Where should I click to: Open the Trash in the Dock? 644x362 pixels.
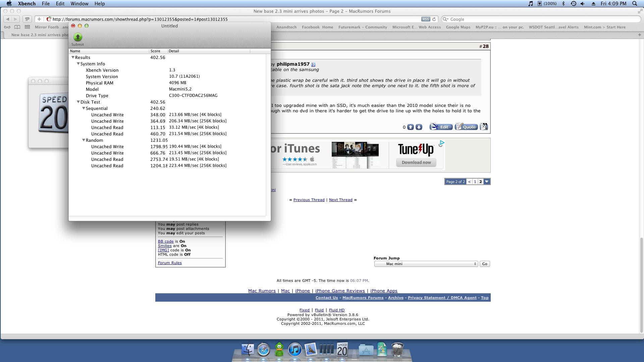pyautogui.click(x=397, y=350)
